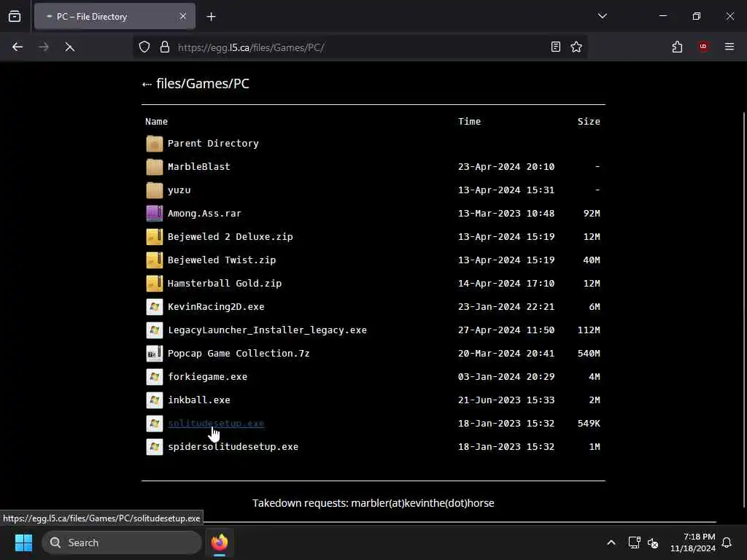
Task: Click the Parent Directory folder icon
Action: click(155, 144)
